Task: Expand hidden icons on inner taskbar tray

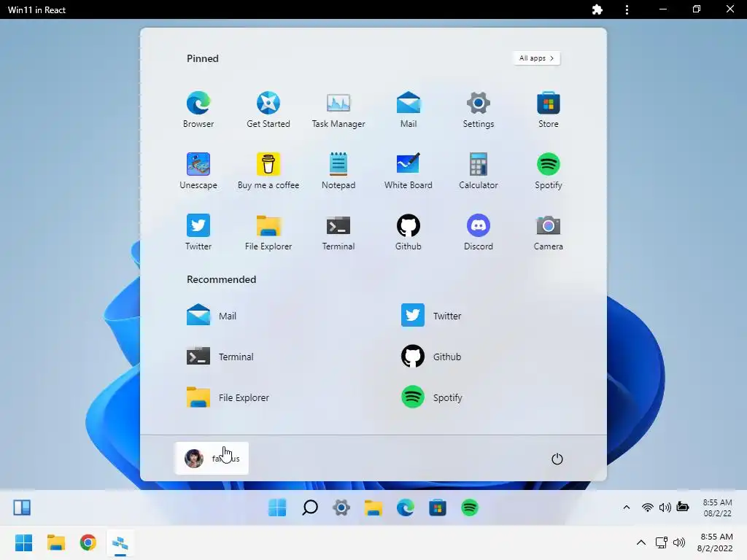Action: 627,507
